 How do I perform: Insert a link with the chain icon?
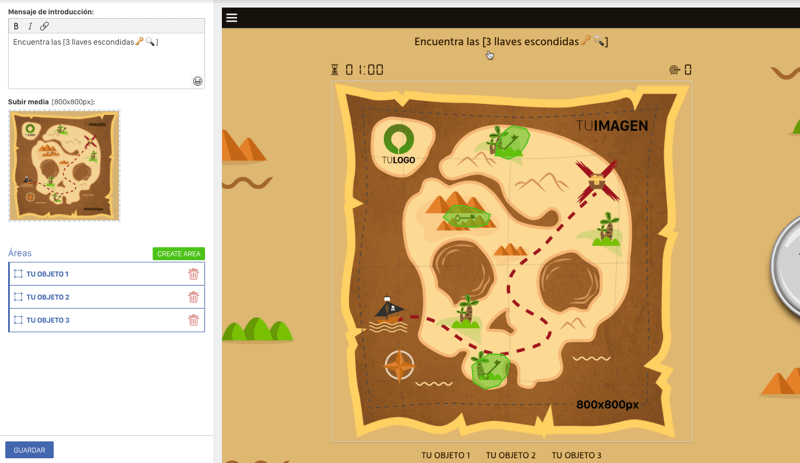tap(44, 26)
